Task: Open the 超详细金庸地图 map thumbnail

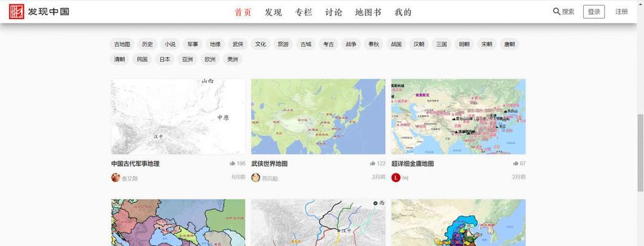Action: coord(459,117)
